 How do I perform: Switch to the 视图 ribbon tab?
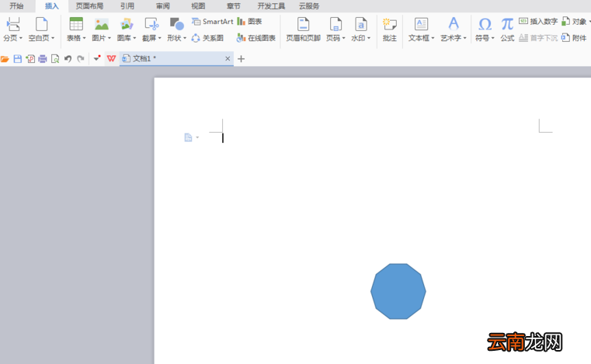[198, 6]
